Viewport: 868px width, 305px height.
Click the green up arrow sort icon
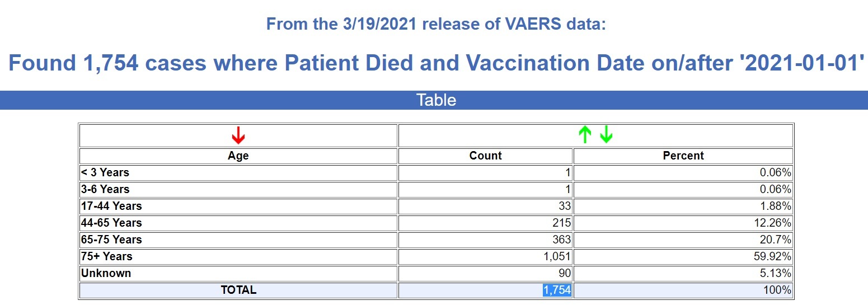[584, 135]
